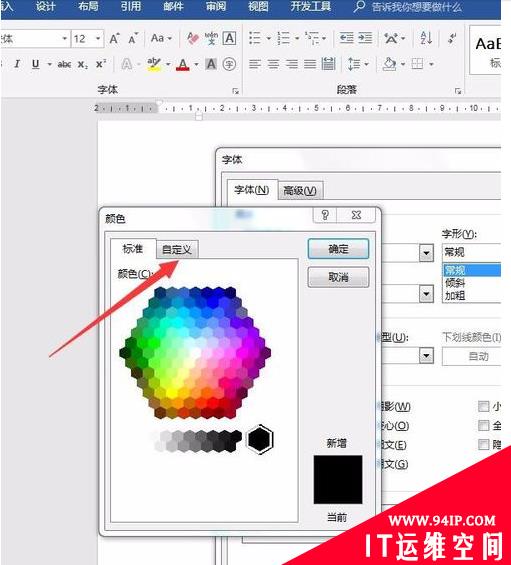Select the yellow text highlight icon
Viewport: 511px width, 565px height.
154,64
